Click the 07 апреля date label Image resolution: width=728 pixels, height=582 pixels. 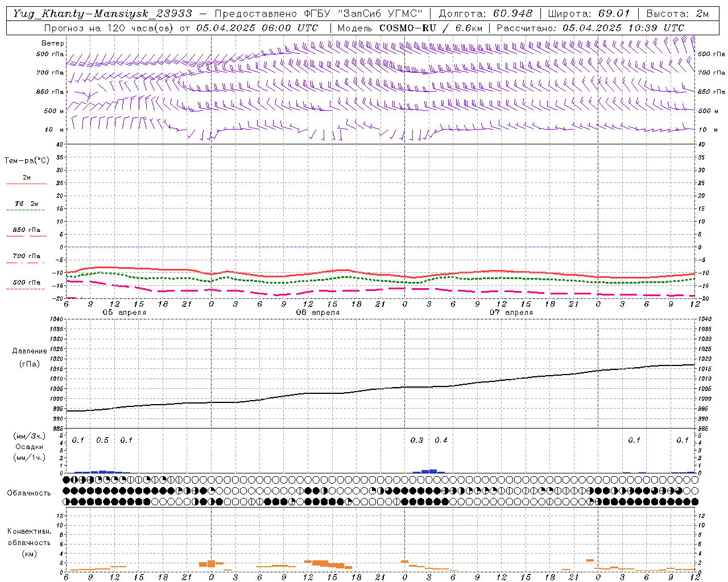pyautogui.click(x=511, y=313)
